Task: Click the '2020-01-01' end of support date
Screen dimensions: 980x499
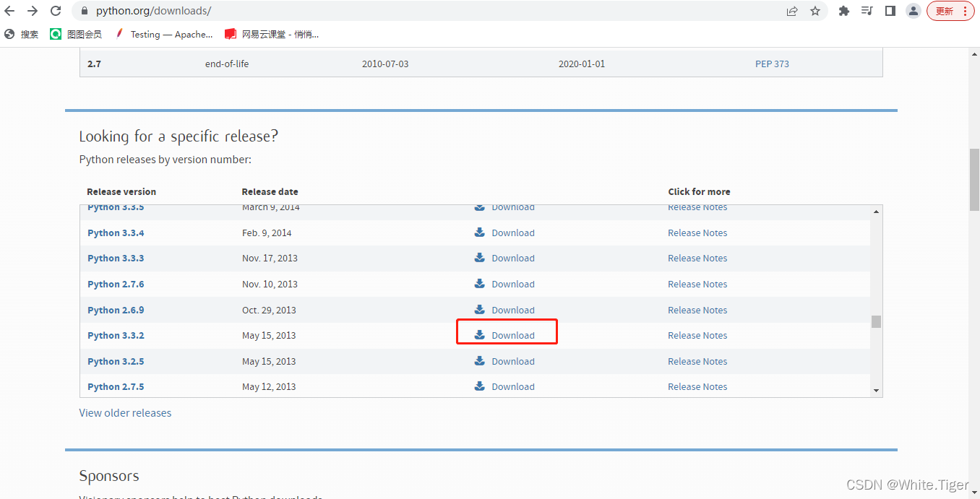Action: point(582,64)
